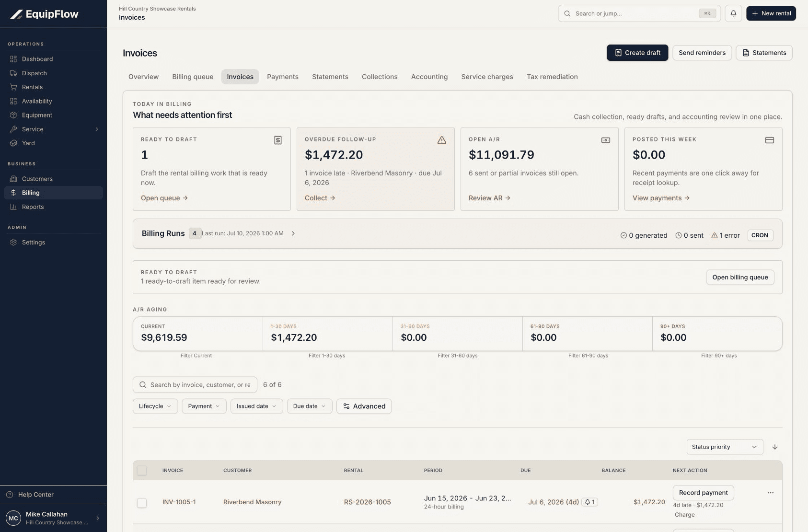Click the Equipment box icon

point(13,115)
